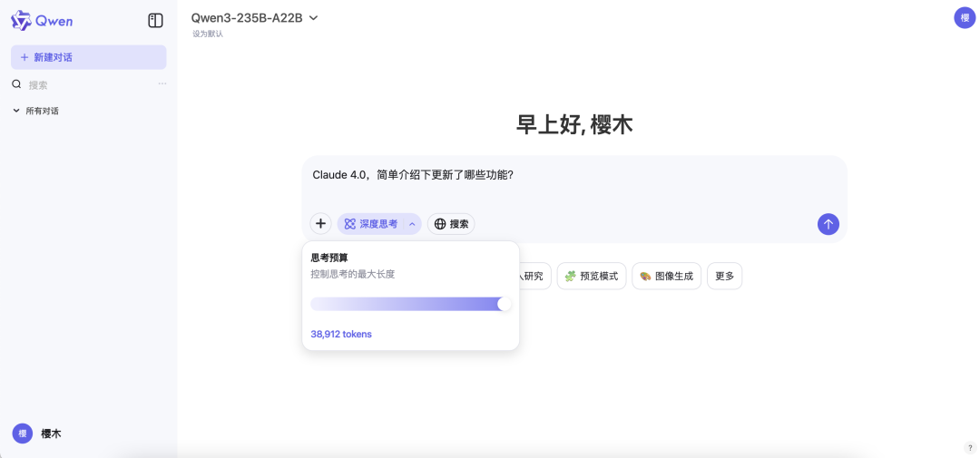
Task: Click 设为默认 link under model name
Action: pyautogui.click(x=208, y=34)
